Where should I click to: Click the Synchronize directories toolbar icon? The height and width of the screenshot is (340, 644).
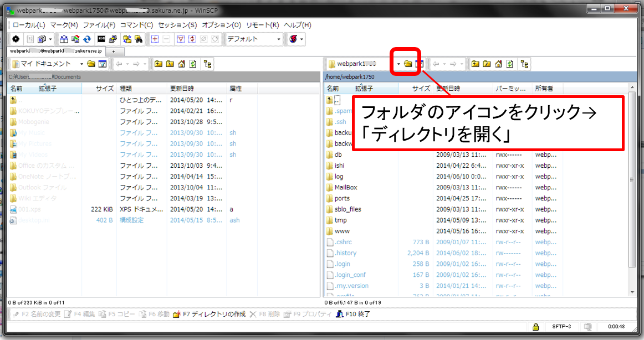(75, 39)
